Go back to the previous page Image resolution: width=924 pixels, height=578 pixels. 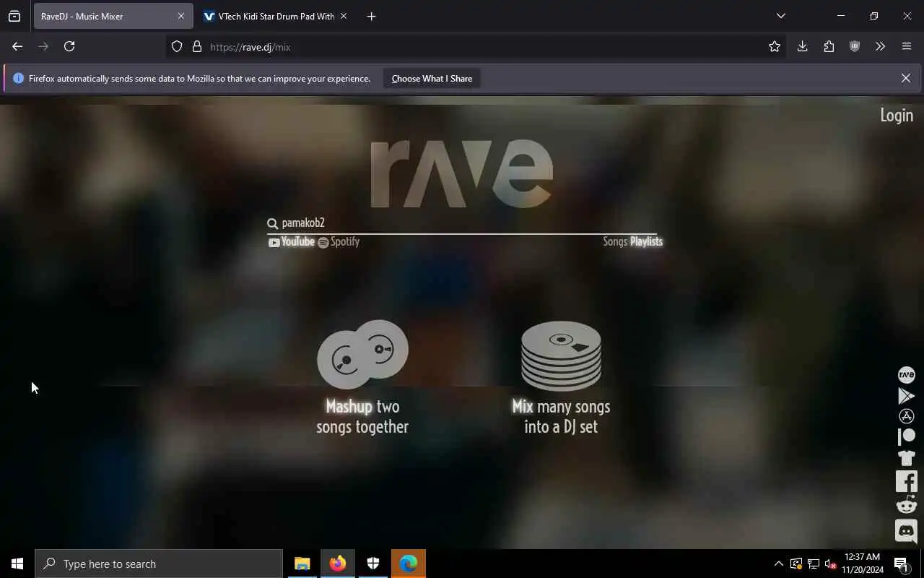pos(17,46)
